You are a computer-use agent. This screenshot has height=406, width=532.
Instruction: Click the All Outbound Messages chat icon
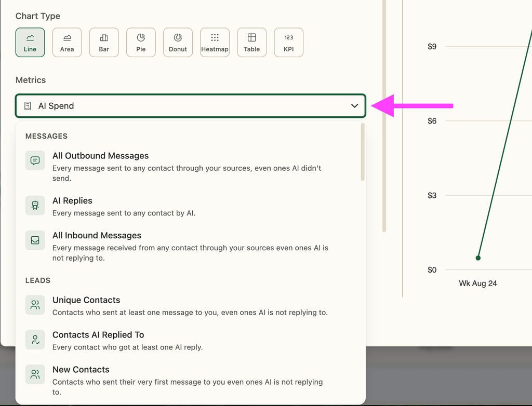pyautogui.click(x=35, y=160)
